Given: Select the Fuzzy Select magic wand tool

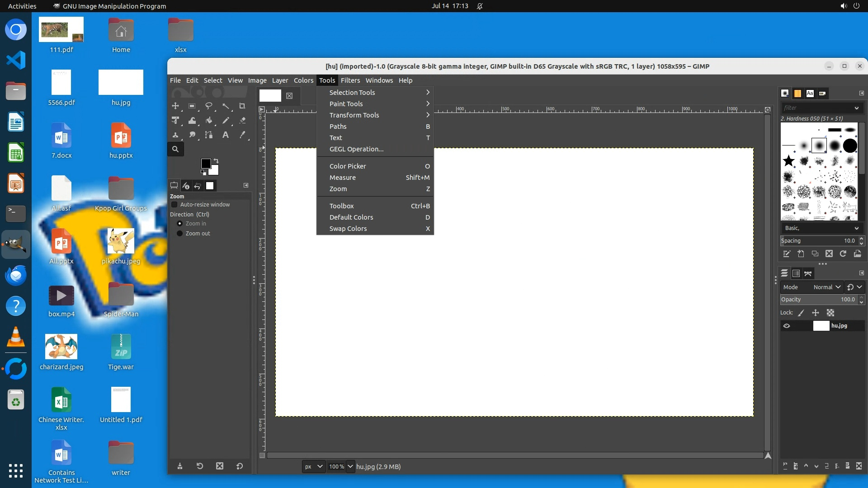Looking at the screenshot, I should point(226,106).
